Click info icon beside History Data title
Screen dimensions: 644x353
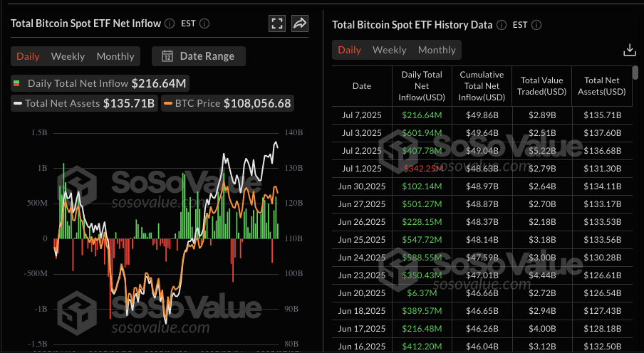[x=501, y=24]
